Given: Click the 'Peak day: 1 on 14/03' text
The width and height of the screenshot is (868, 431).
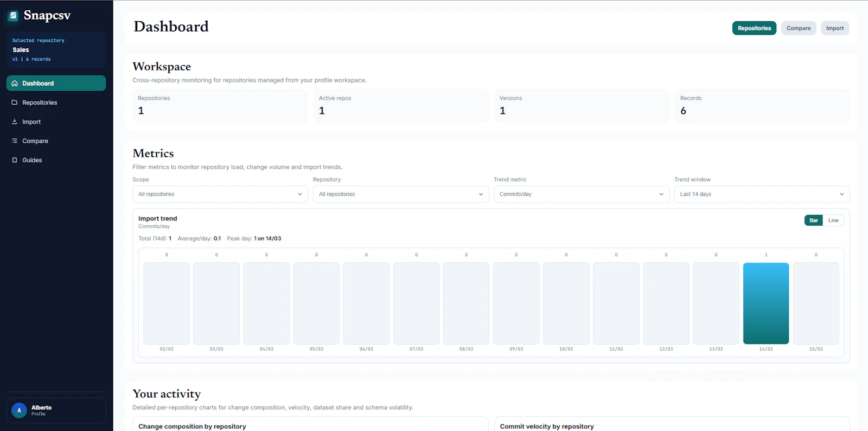Looking at the screenshot, I should coord(254,239).
